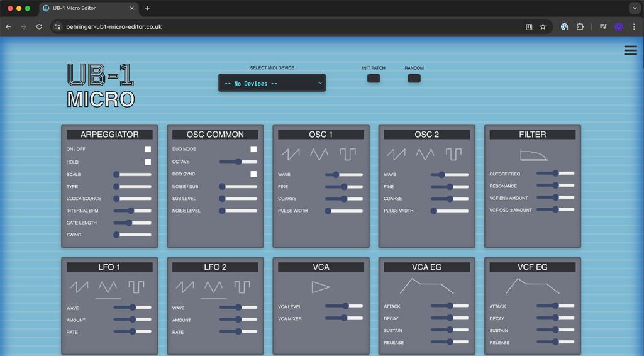644x356 pixels.
Task: Click the filter curve icon in FILTER panel
Action: point(533,154)
